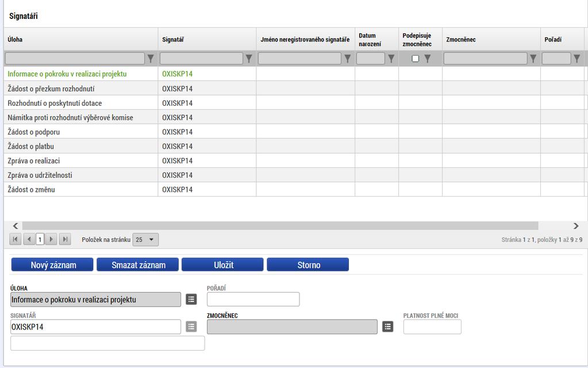588x368 pixels.
Task: Go to next page of table
Action: 51,239
